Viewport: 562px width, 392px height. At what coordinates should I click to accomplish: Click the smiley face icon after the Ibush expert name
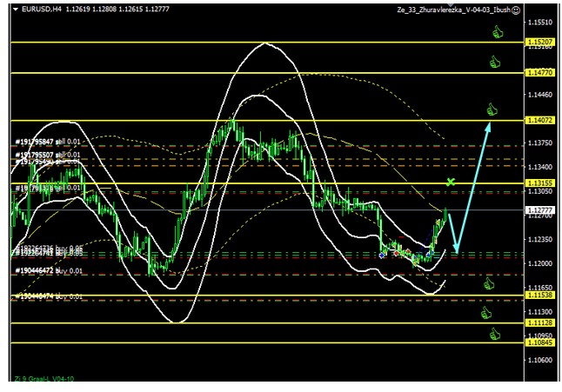pos(517,10)
